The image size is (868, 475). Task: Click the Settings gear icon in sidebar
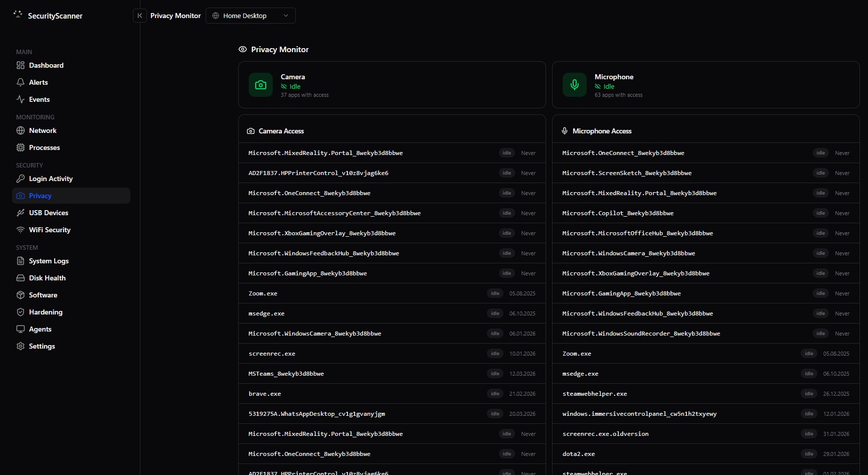pyautogui.click(x=21, y=346)
